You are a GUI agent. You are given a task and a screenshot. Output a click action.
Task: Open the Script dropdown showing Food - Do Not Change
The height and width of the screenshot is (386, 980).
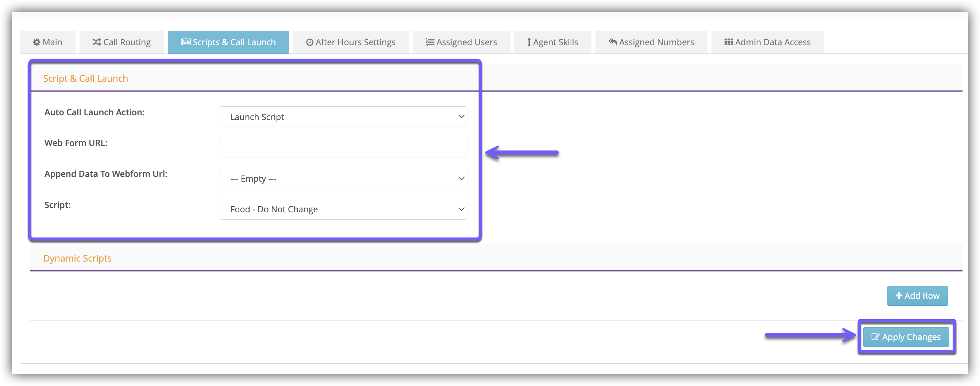click(343, 209)
